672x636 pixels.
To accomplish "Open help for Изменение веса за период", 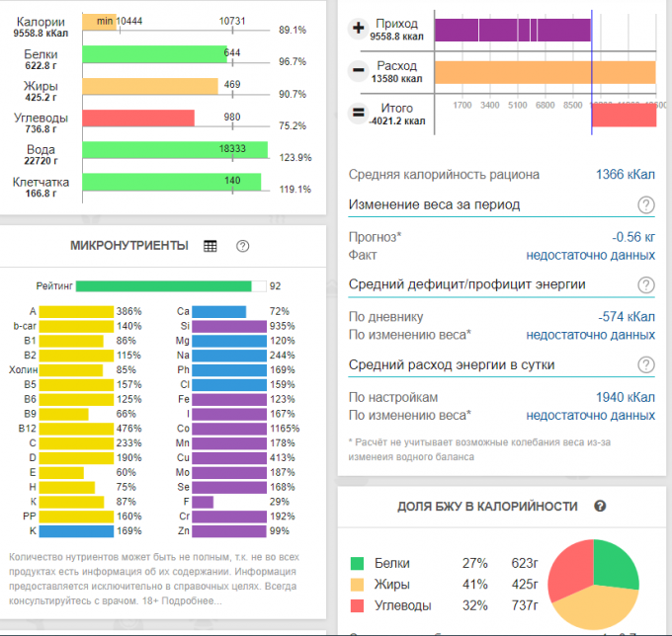I will [x=646, y=205].
